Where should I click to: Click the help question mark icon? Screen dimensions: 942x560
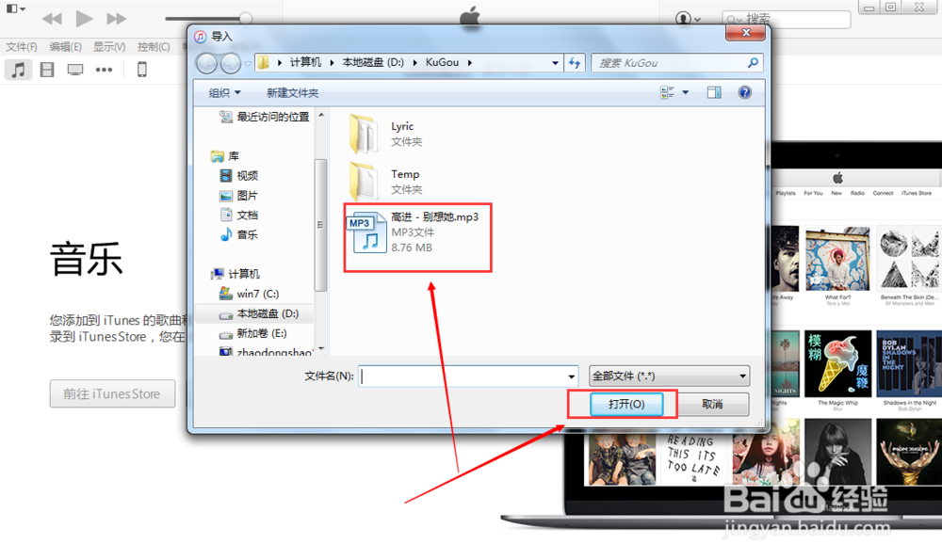click(744, 92)
